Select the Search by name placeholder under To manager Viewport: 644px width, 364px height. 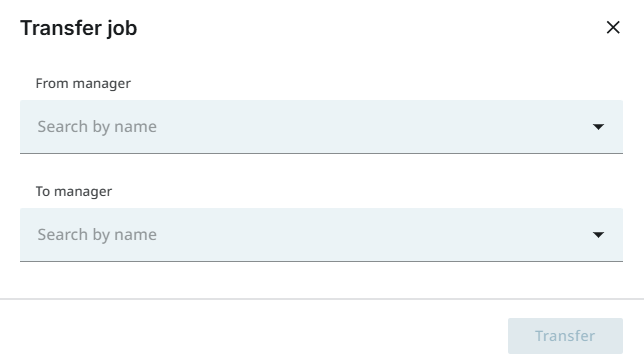[97, 235]
